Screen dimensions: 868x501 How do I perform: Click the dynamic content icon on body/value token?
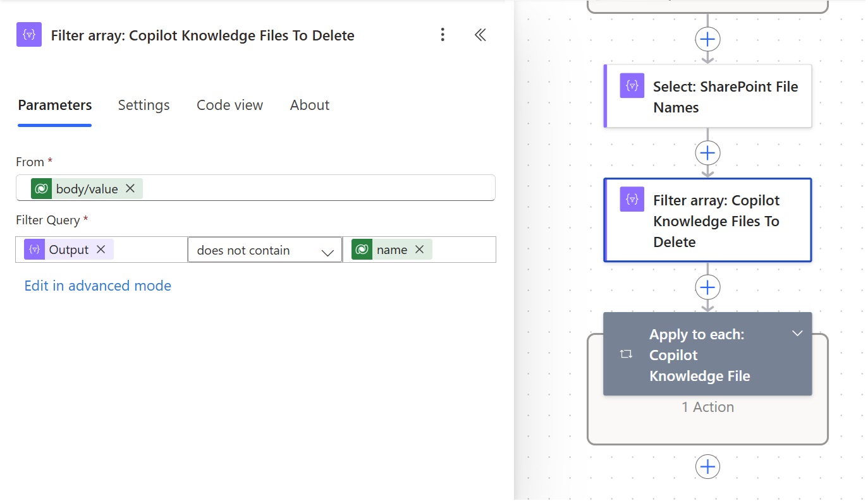tap(41, 188)
